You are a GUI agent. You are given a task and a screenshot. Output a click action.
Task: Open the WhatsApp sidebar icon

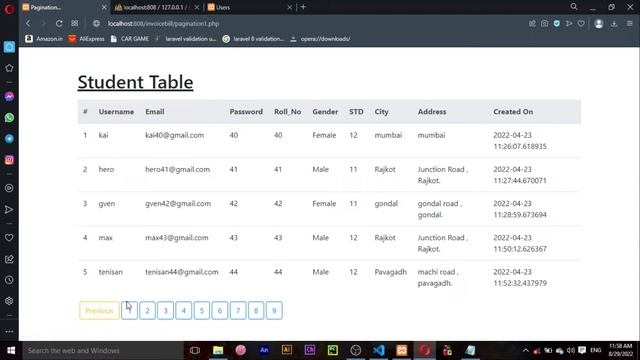(9, 118)
